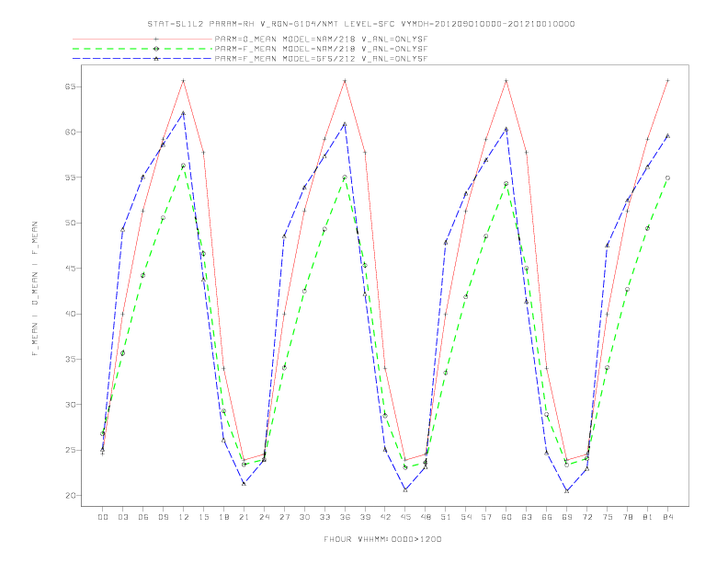Click x-axis tick label 15
Image resolution: width=728 pixels, height=563 pixels.
click(203, 517)
